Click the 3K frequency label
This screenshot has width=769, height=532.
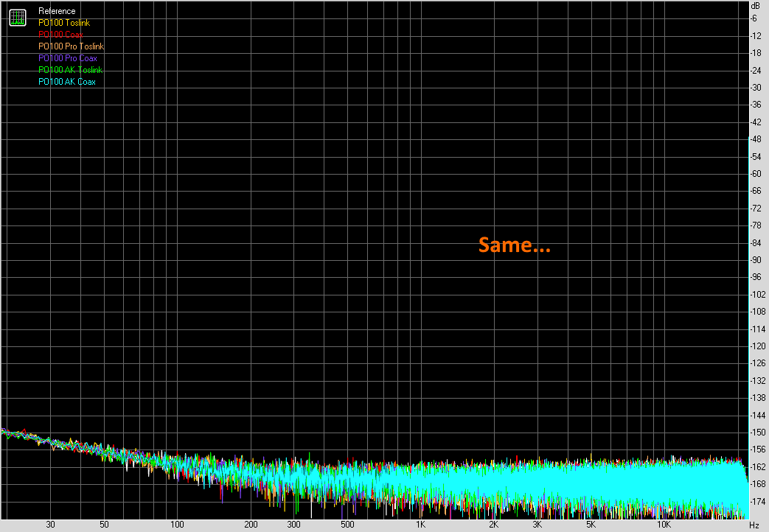537,525
